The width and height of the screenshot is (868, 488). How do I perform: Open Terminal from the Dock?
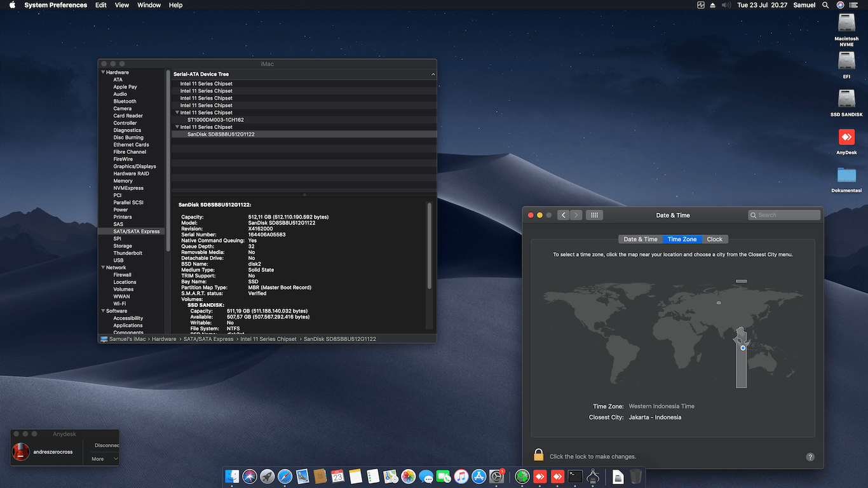click(x=575, y=477)
